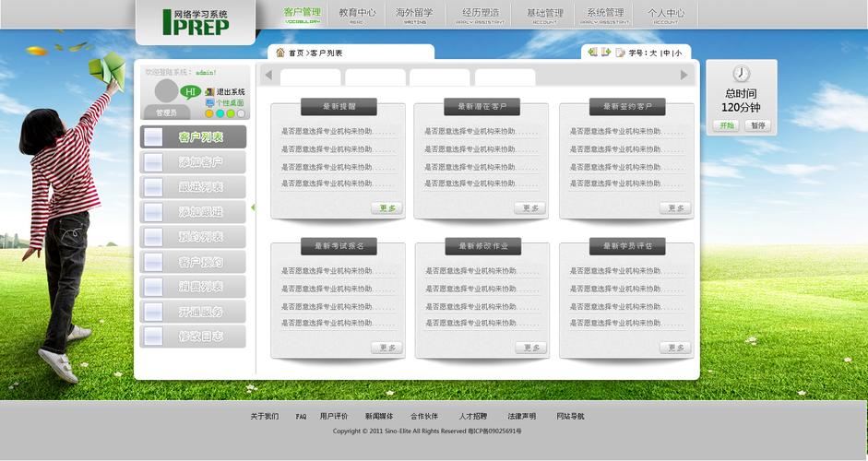Open the 教育中心 top navigation tab

point(357,15)
